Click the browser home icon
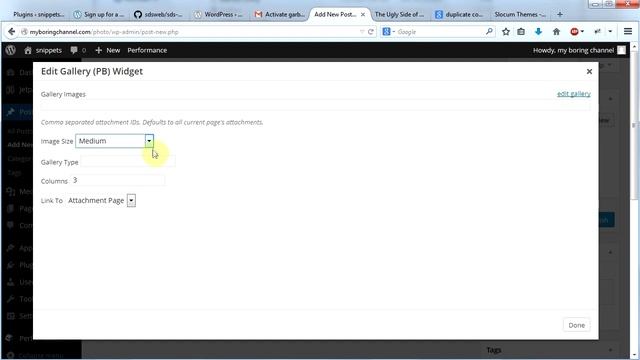This screenshot has height=360, width=640. (x=556, y=31)
